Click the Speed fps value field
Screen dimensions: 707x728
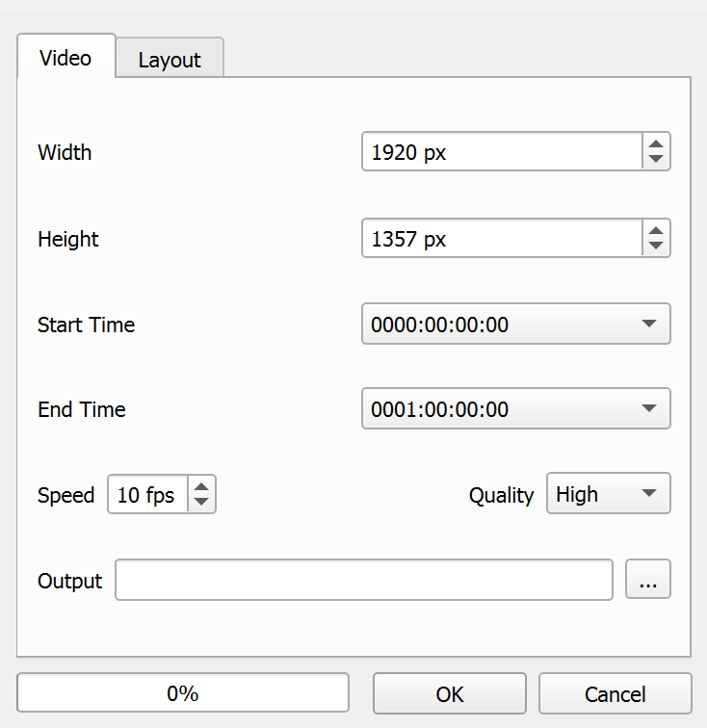tap(146, 495)
